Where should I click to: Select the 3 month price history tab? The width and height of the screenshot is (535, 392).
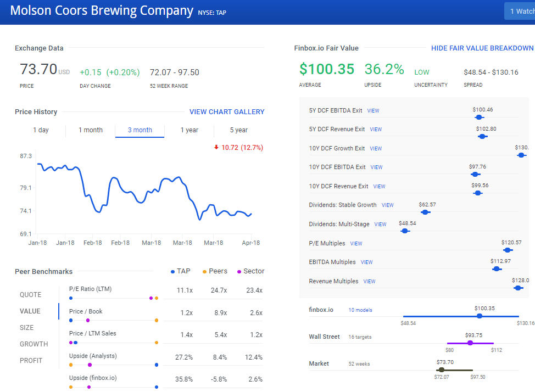140,130
